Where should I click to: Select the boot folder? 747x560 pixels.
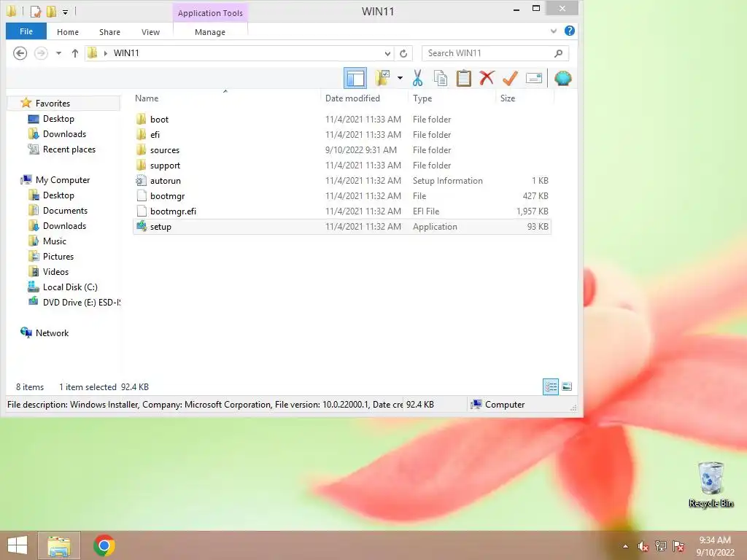pyautogui.click(x=342, y=120)
